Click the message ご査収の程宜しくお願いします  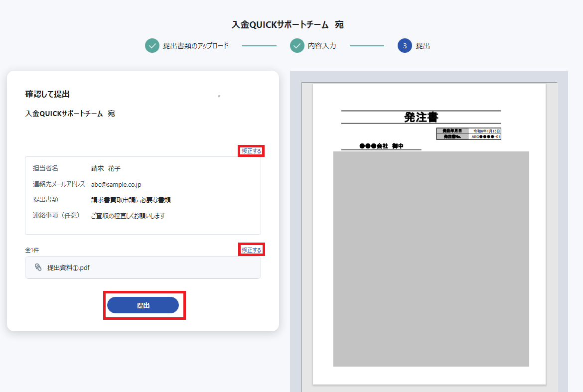[128, 216]
